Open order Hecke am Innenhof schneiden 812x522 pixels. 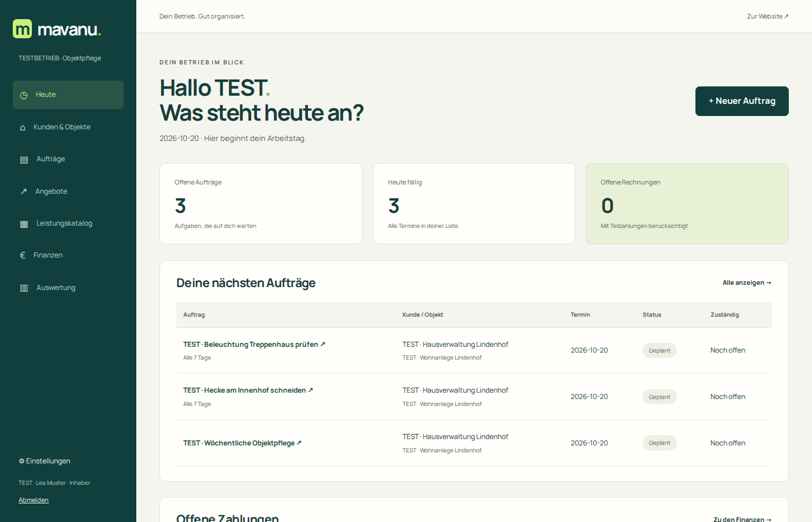pyautogui.click(x=248, y=390)
